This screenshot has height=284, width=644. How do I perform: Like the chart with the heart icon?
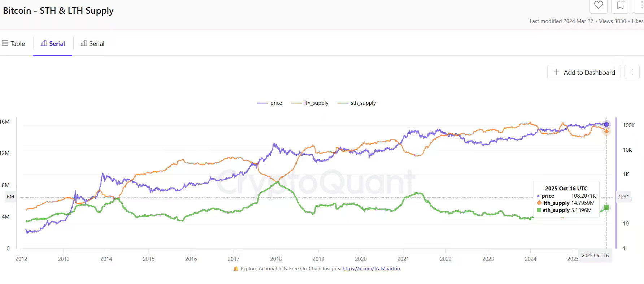point(599,5)
